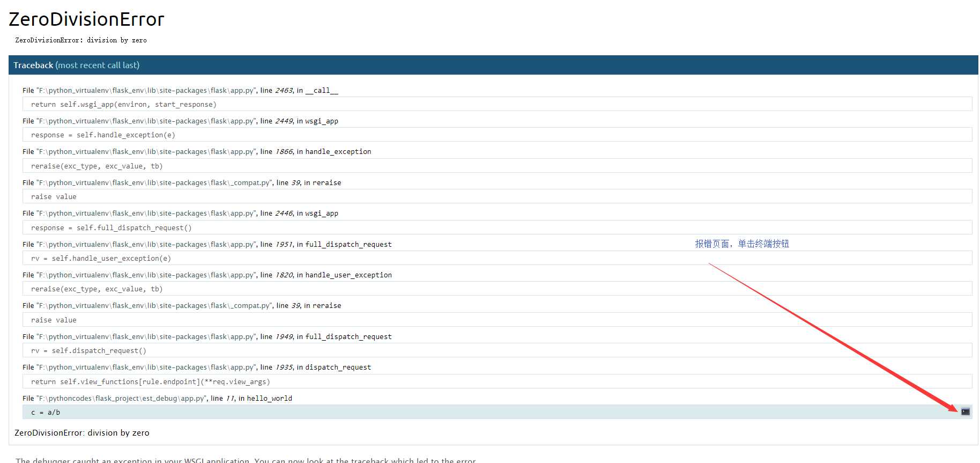
Task: Expand reraise code line under the line 1820 frame
Action: [497, 289]
